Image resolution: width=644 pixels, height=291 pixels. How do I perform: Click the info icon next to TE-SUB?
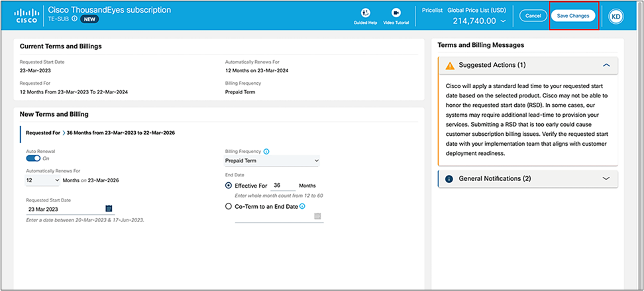(74, 19)
